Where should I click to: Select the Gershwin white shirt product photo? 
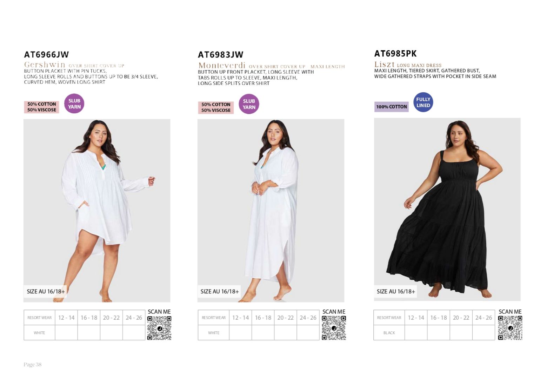coord(97,211)
